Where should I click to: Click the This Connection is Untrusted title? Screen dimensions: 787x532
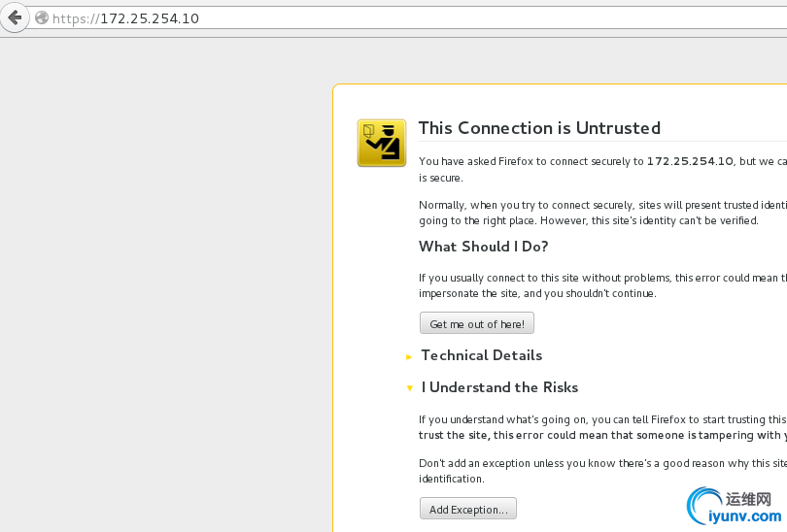[539, 128]
